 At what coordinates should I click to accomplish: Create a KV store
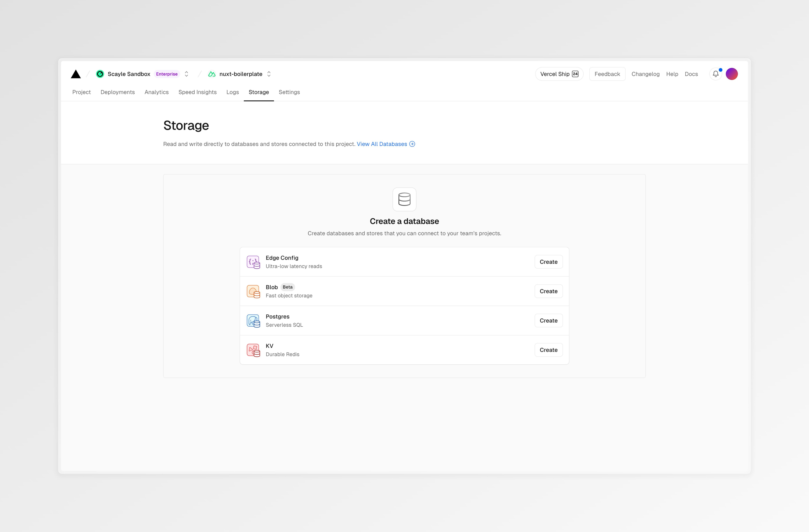point(548,350)
